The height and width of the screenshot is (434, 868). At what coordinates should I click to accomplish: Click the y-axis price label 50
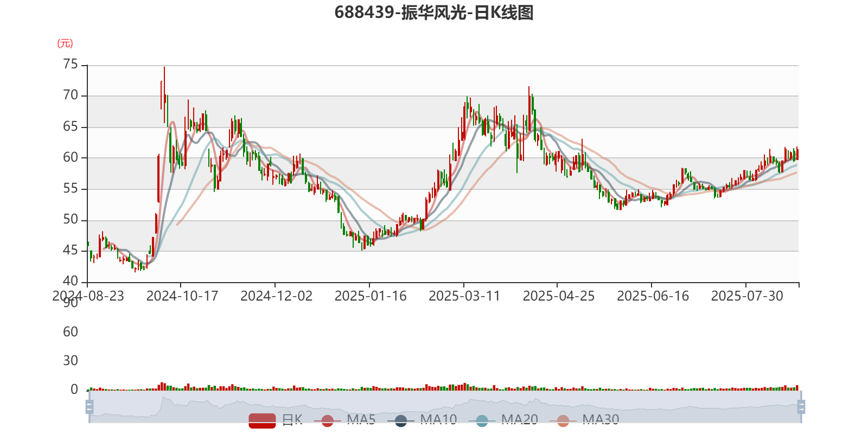click(x=71, y=220)
